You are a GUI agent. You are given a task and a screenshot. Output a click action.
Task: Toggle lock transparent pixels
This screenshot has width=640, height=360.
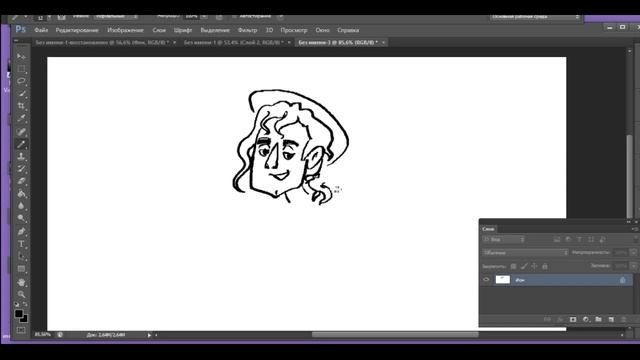pos(513,267)
